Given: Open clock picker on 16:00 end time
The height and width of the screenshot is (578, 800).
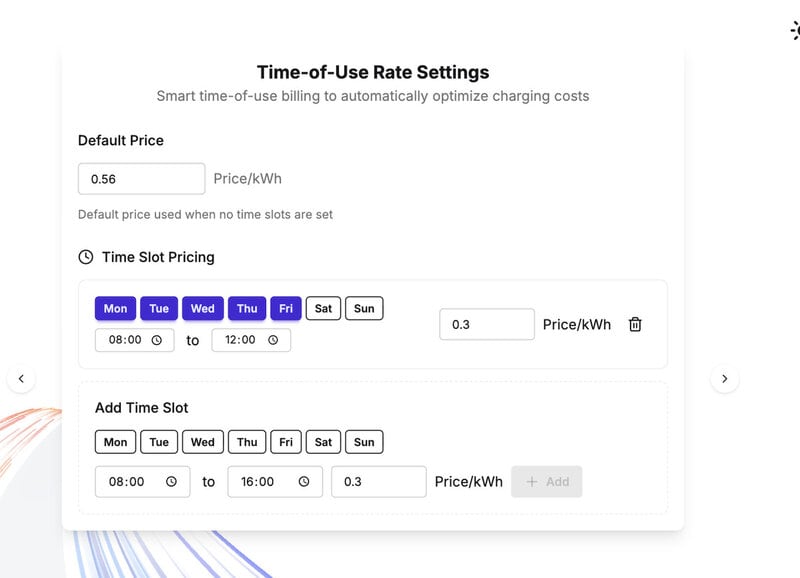Looking at the screenshot, I should tap(304, 482).
